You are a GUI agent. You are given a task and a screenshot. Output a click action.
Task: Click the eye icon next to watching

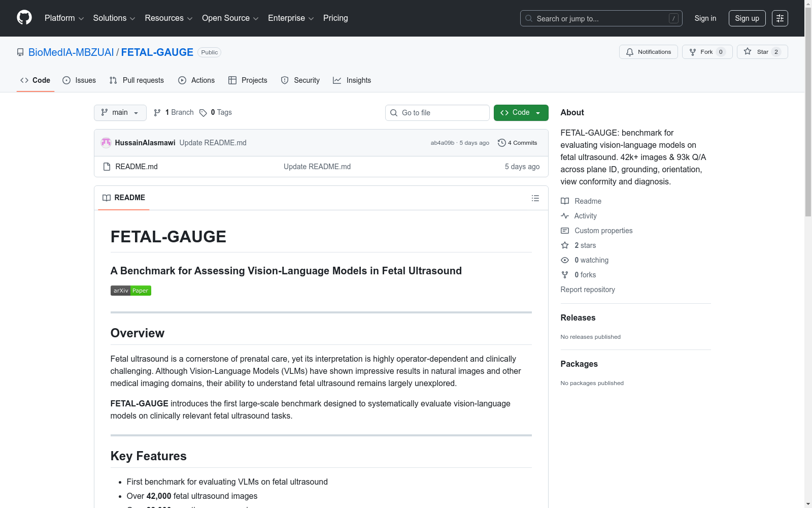click(x=565, y=260)
